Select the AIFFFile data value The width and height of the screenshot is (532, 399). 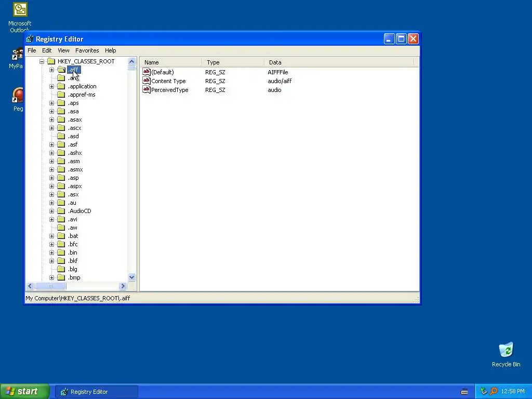click(x=278, y=72)
